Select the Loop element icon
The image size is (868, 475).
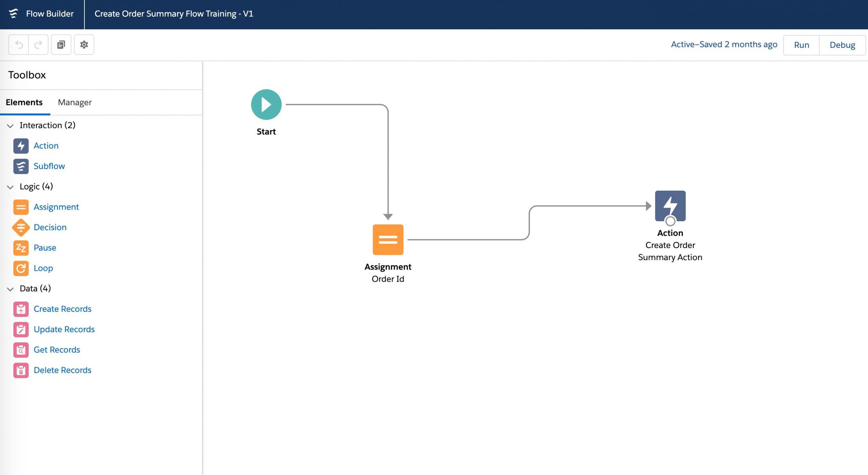point(21,268)
